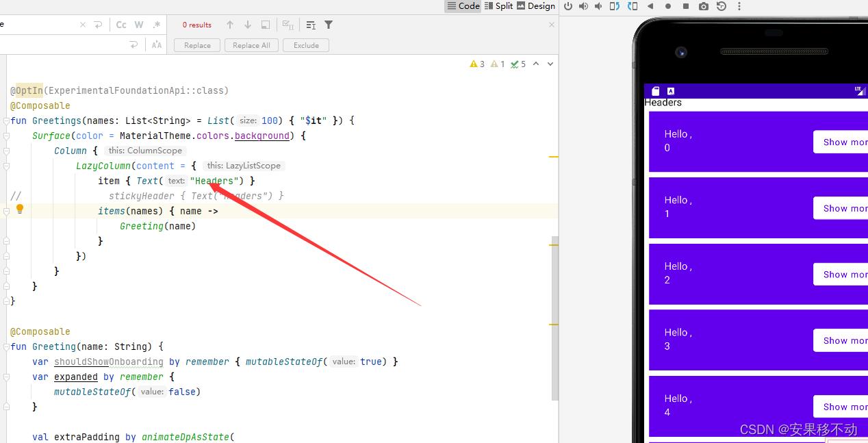Collapse the Column block
This screenshot has width=868, height=443.
(x=6, y=151)
